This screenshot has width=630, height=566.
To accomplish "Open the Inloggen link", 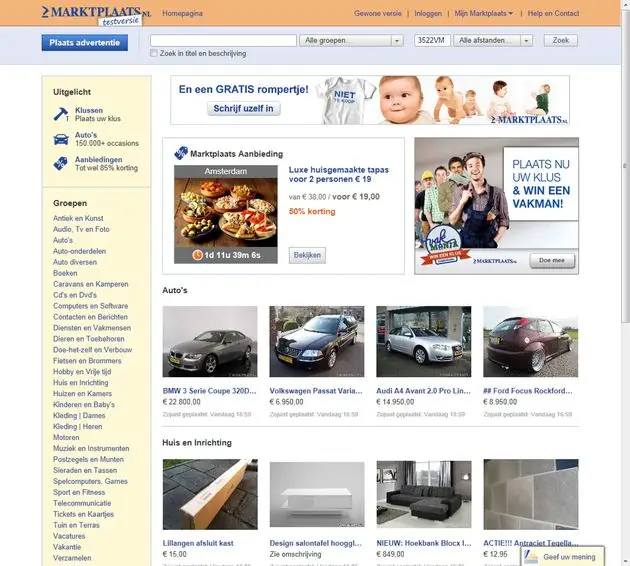I will pos(428,13).
